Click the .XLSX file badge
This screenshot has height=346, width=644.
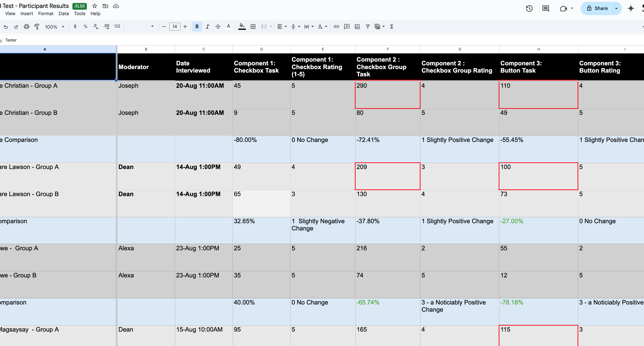pos(79,6)
